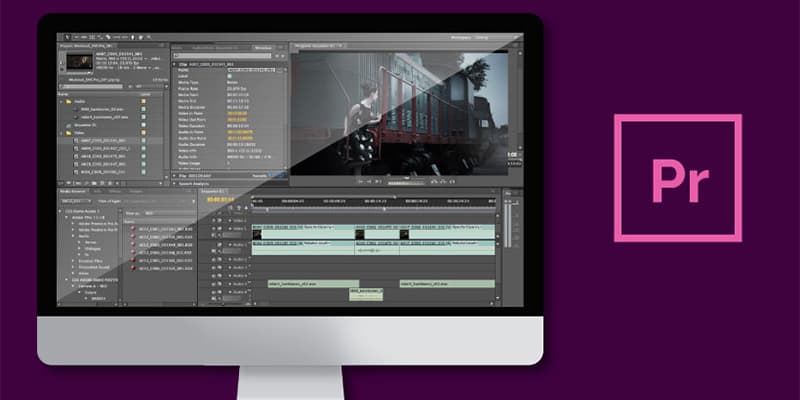This screenshot has width=800, height=400.
Task: Click the Video bin folder icon
Action: click(x=69, y=133)
